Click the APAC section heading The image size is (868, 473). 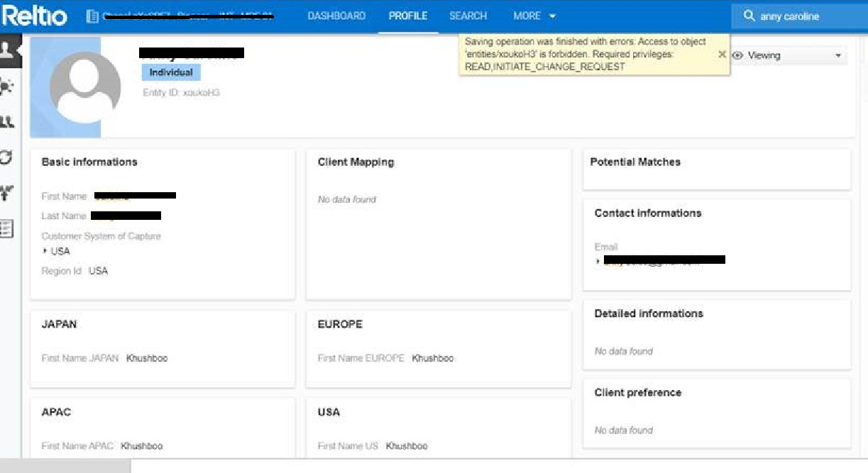point(57,412)
